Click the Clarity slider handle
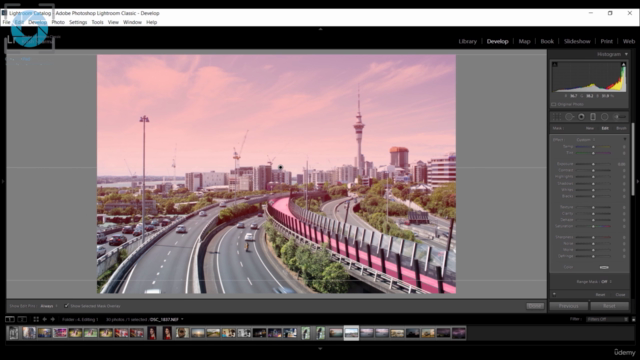Screen dimensions: 640x360 (x=593, y=213)
